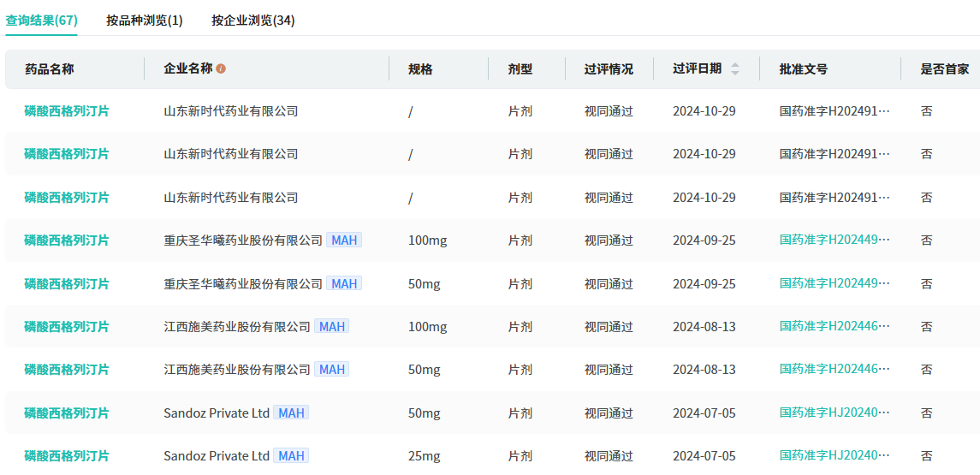Click MAH badge in Sandoz 50mg row
The height and width of the screenshot is (475, 980).
coord(291,413)
